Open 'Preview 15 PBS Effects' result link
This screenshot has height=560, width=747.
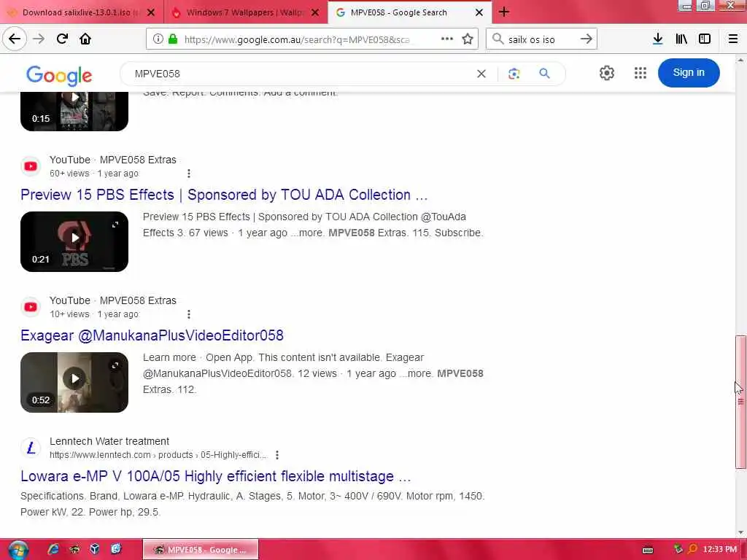[x=224, y=195]
